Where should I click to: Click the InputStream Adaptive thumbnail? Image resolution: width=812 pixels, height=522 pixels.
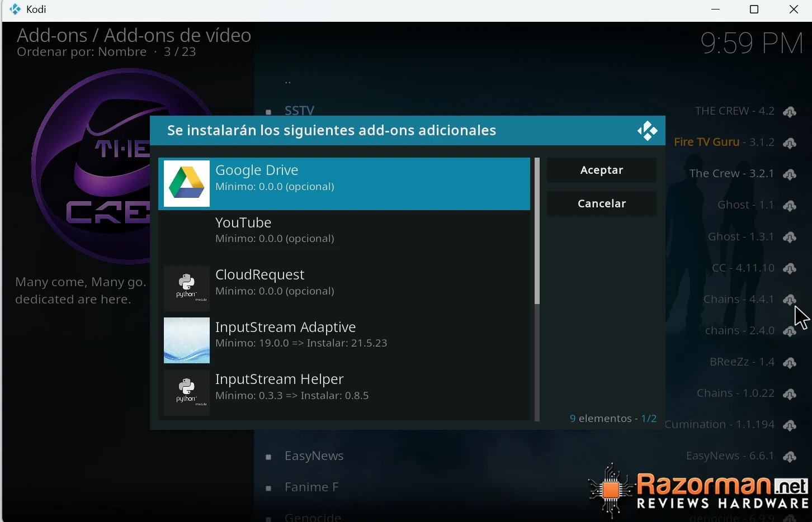coord(187,340)
